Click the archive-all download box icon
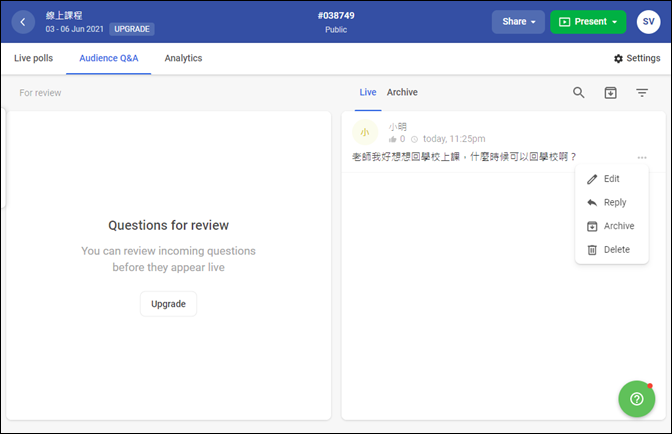 coord(610,93)
